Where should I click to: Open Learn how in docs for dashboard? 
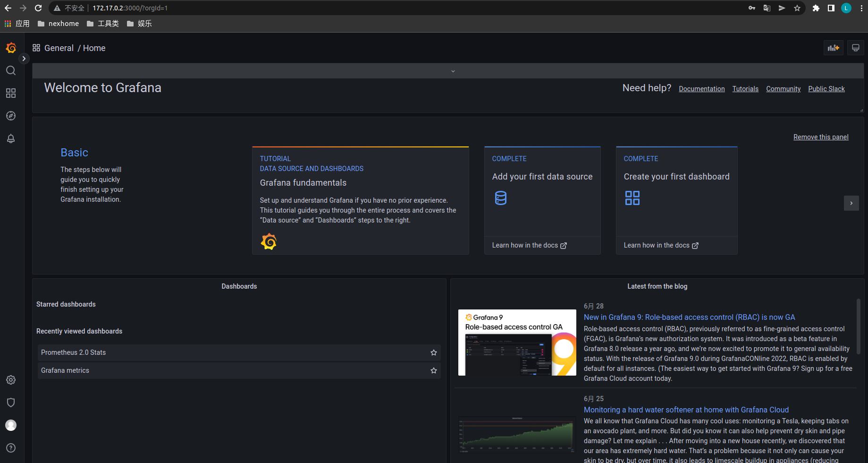[x=661, y=245]
